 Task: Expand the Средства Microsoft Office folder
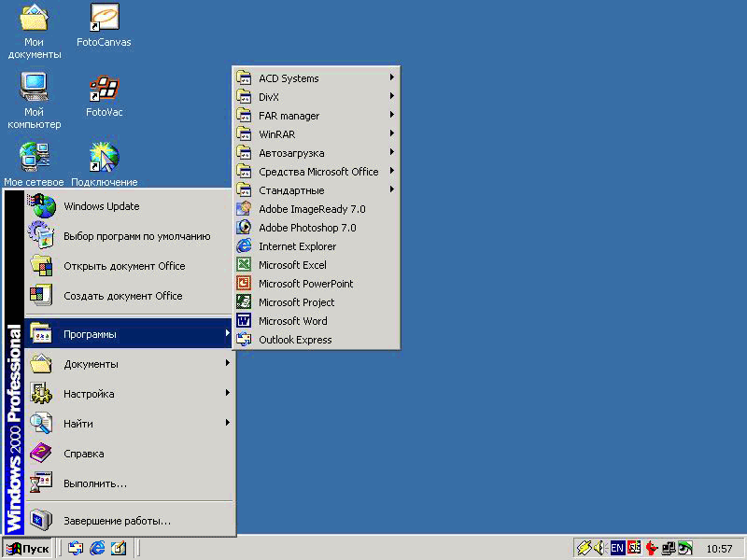tap(316, 172)
